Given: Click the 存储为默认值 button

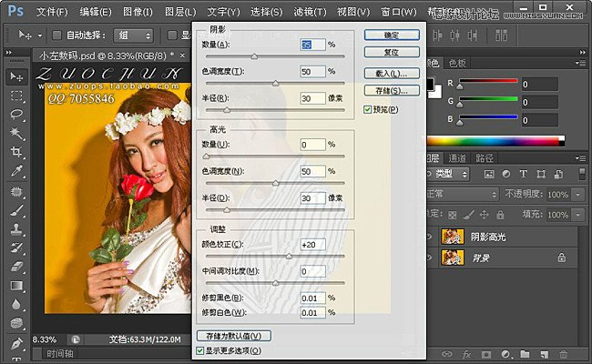Looking at the screenshot, I should click(x=233, y=336).
